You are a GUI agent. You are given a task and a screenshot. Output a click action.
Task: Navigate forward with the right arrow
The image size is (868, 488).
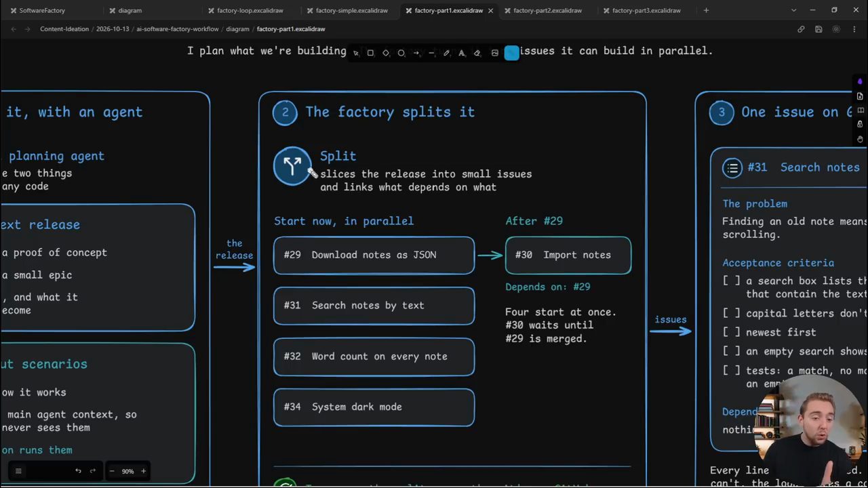[27, 29]
